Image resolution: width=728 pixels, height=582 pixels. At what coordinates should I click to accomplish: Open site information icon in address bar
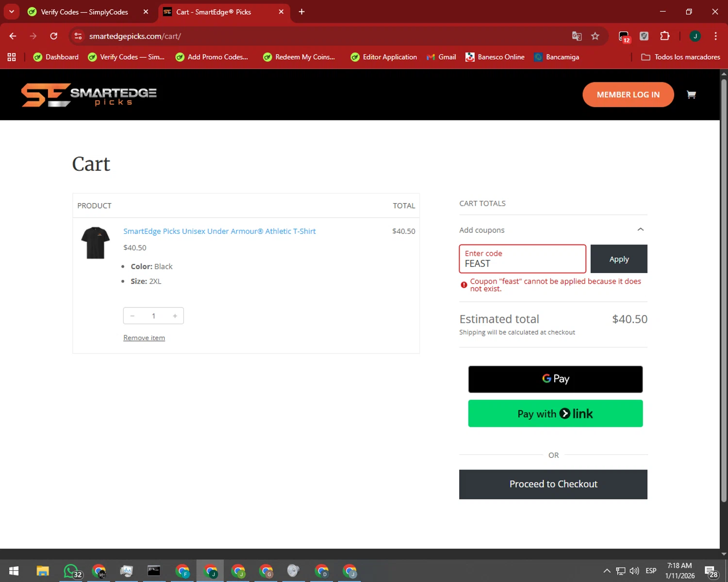pos(78,36)
